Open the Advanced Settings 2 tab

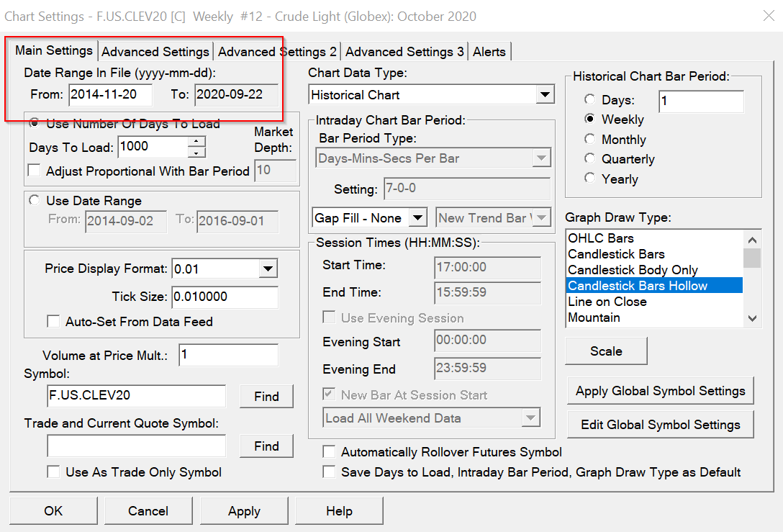click(x=277, y=51)
